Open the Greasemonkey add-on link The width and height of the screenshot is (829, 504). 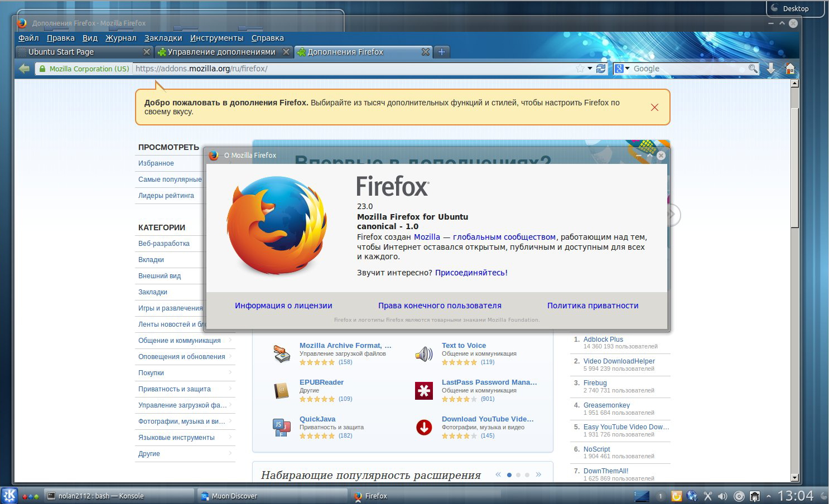click(606, 405)
